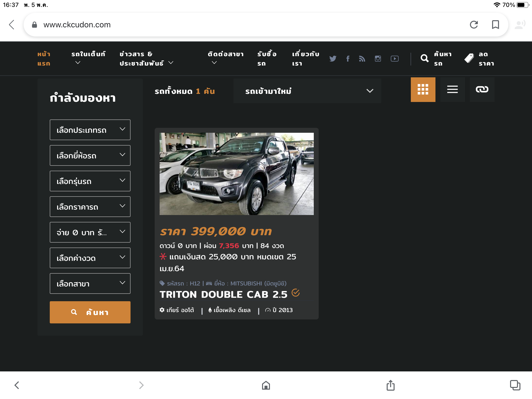532x399 pixels.
Task: Open ข่าวสาร & ประชาสัมพันธ์ menu
Action: coord(146,59)
